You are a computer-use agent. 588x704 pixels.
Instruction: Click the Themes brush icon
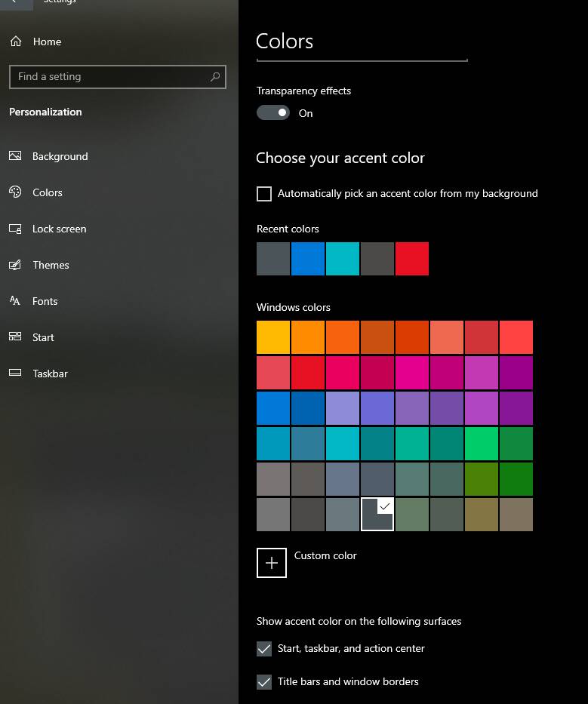tap(15, 264)
